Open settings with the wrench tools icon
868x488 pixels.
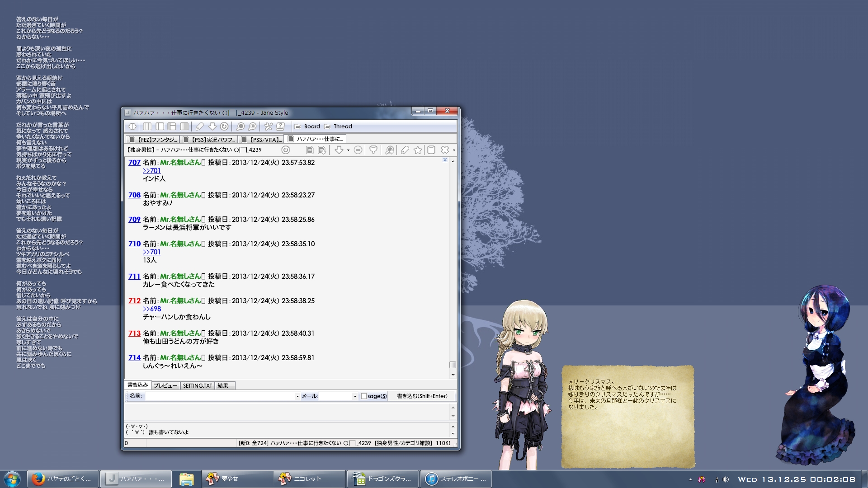[268, 127]
